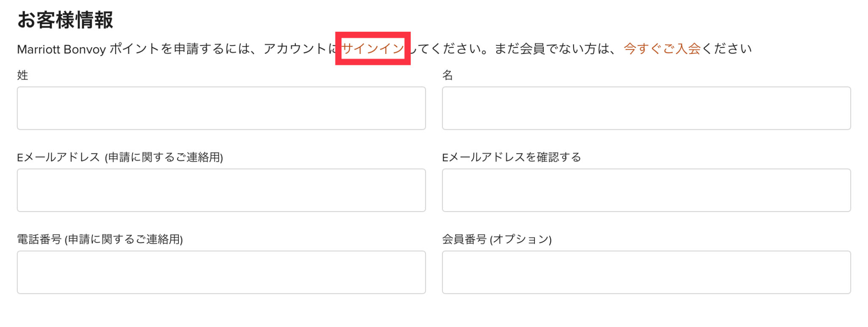Click the 電話番号 phone number field
868x327 pixels.
click(221, 272)
